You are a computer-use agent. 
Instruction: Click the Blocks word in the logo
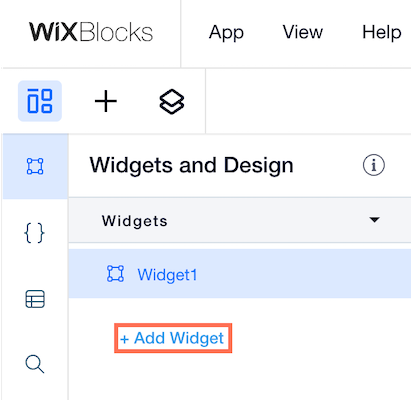(x=116, y=32)
